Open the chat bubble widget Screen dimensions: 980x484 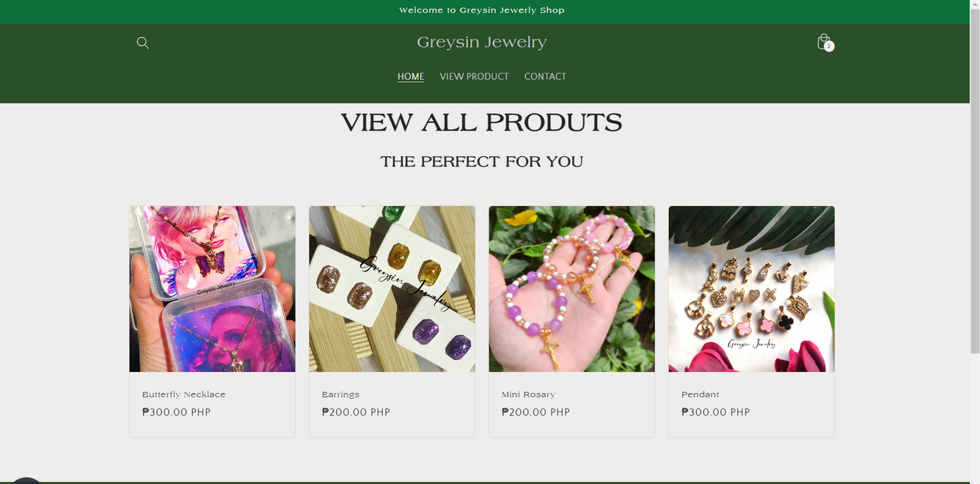pyautogui.click(x=27, y=480)
